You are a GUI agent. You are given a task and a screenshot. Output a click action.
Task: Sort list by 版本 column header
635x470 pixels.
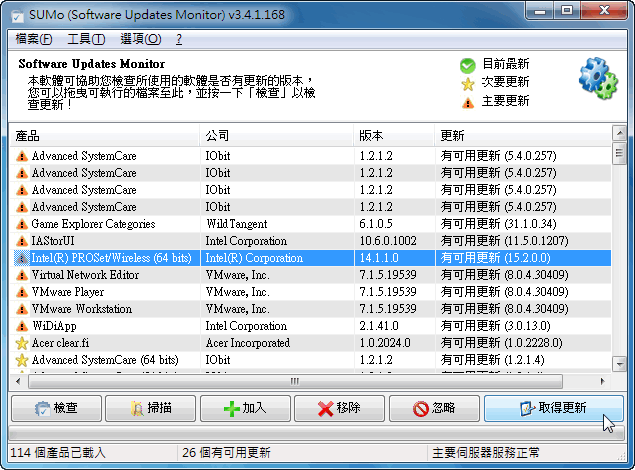tap(394, 135)
